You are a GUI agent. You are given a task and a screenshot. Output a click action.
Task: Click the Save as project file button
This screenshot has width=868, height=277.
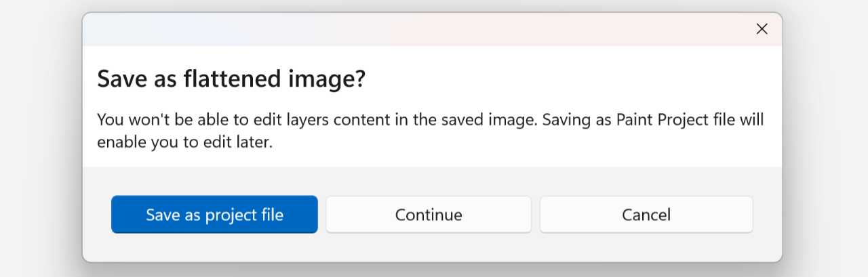214,215
